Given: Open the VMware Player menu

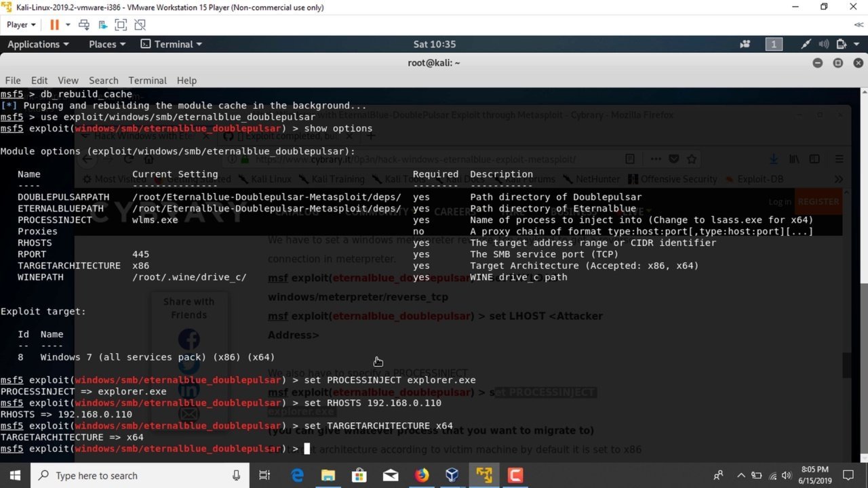Looking at the screenshot, I should 20,24.
